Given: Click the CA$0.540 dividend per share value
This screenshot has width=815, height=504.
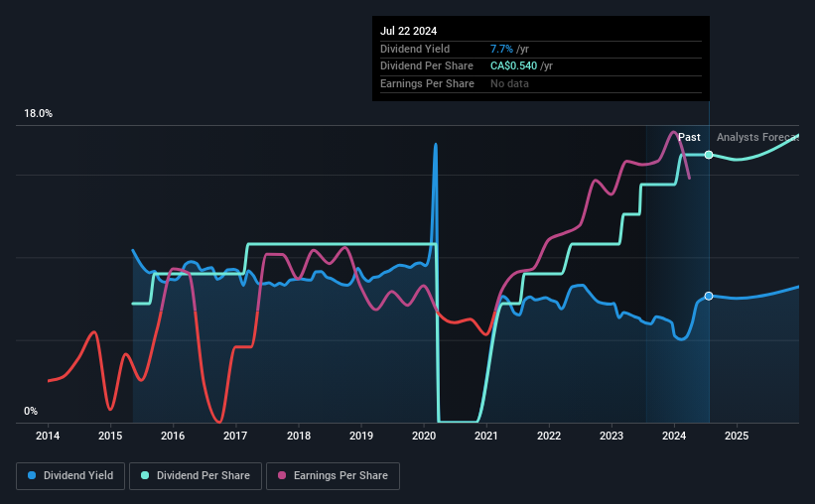Looking at the screenshot, I should pyautogui.click(x=513, y=66).
